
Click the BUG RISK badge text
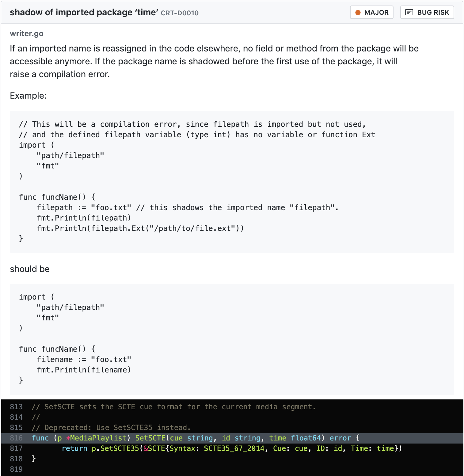click(433, 13)
